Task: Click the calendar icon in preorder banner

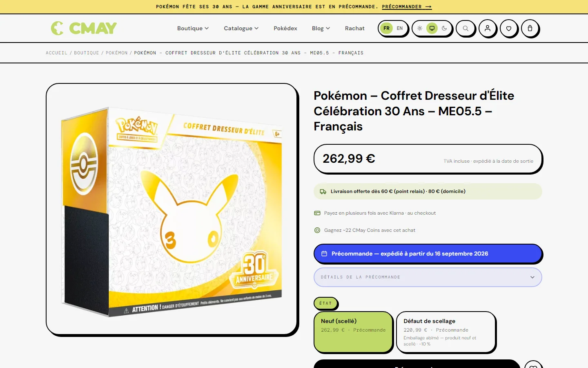Action: click(324, 254)
